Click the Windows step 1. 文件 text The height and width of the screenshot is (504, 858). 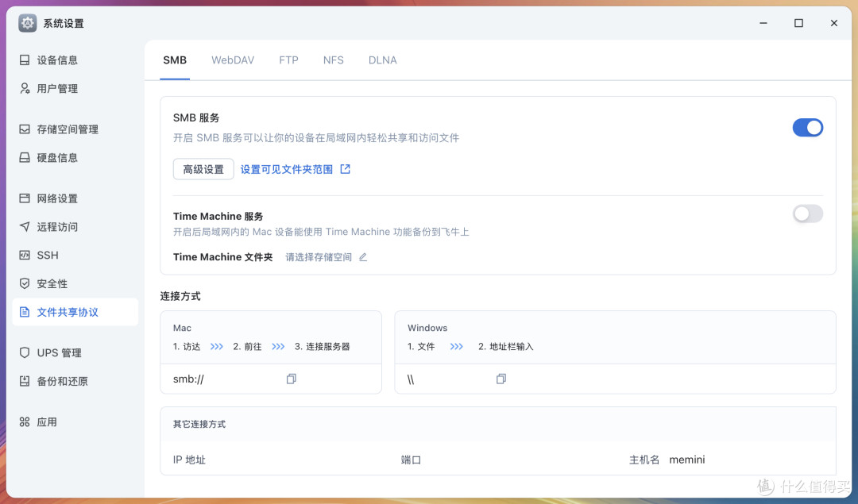(x=421, y=347)
